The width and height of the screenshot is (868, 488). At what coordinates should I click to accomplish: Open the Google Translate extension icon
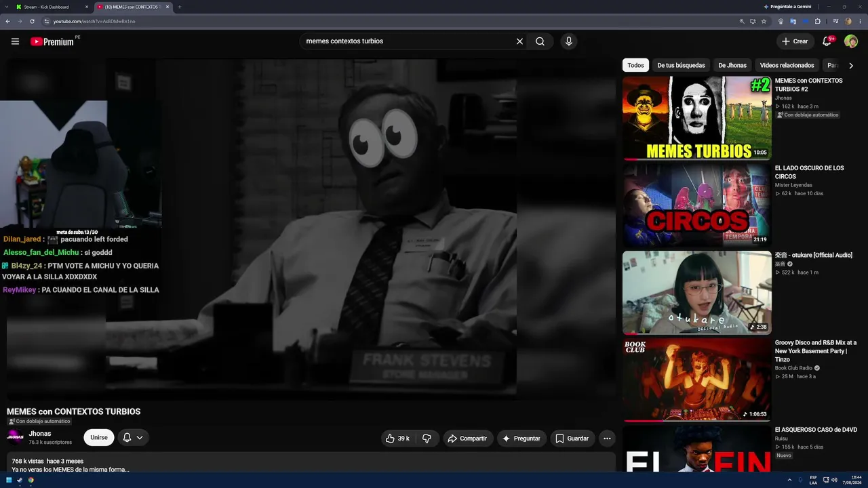point(793,21)
